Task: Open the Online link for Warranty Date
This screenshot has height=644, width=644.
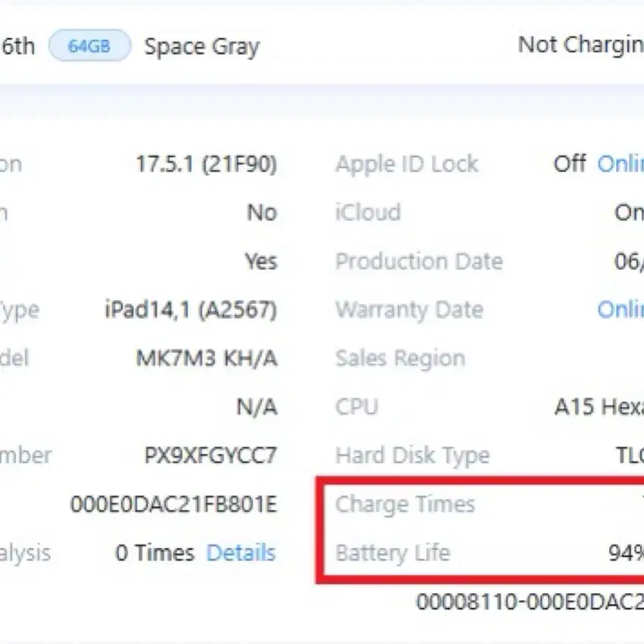Action: tap(621, 309)
